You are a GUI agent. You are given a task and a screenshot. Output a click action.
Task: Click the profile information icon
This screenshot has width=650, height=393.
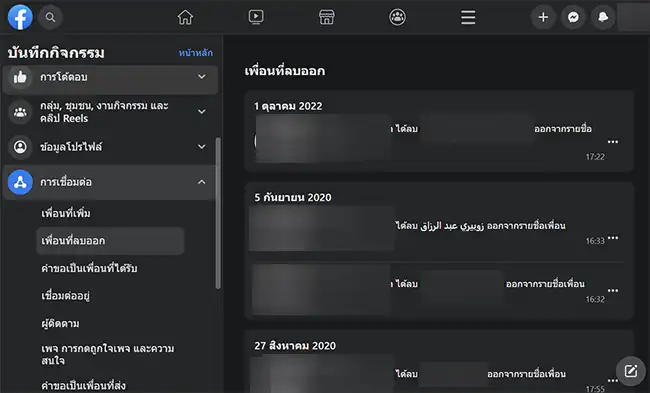[x=20, y=147]
